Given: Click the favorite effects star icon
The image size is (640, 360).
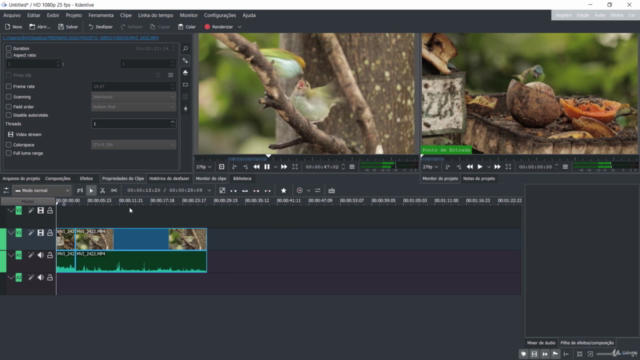Looking at the screenshot, I should coord(284,191).
